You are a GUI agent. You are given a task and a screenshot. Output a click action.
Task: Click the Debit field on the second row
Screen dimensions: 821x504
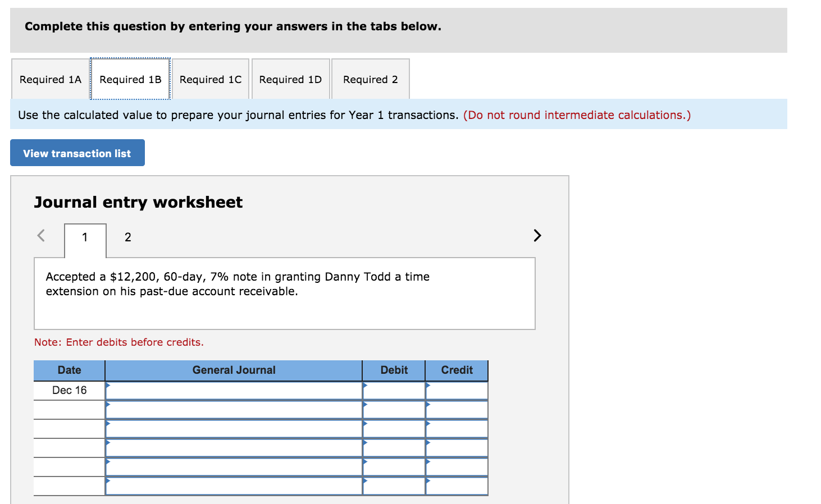point(394,410)
